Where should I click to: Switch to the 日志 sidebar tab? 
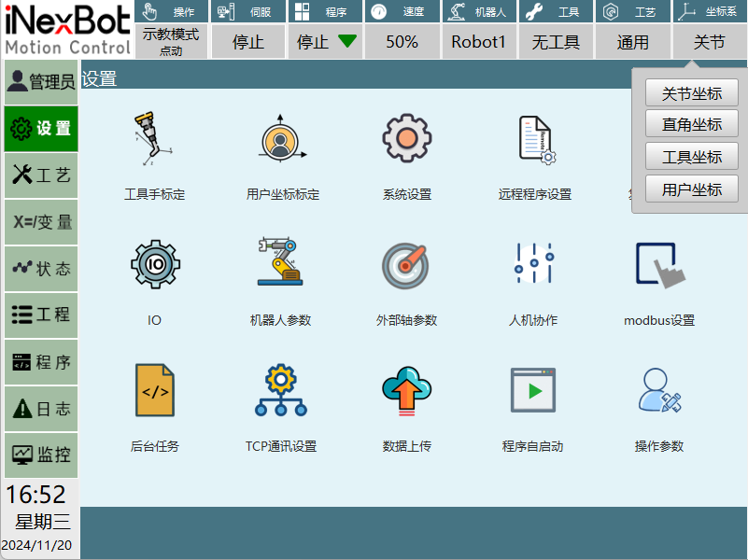tap(40, 408)
